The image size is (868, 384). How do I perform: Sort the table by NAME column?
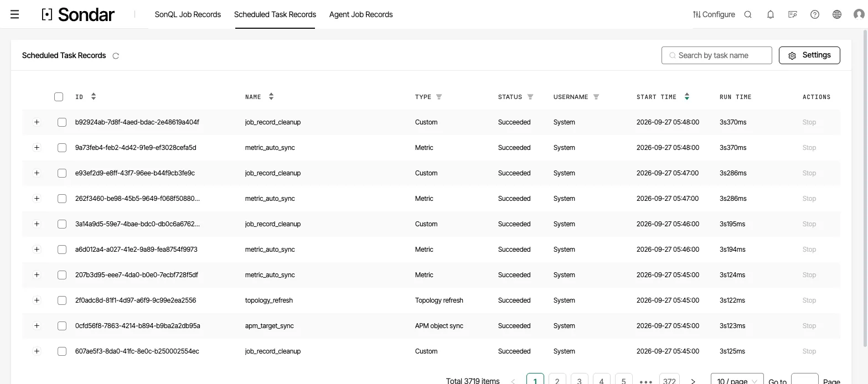click(271, 97)
